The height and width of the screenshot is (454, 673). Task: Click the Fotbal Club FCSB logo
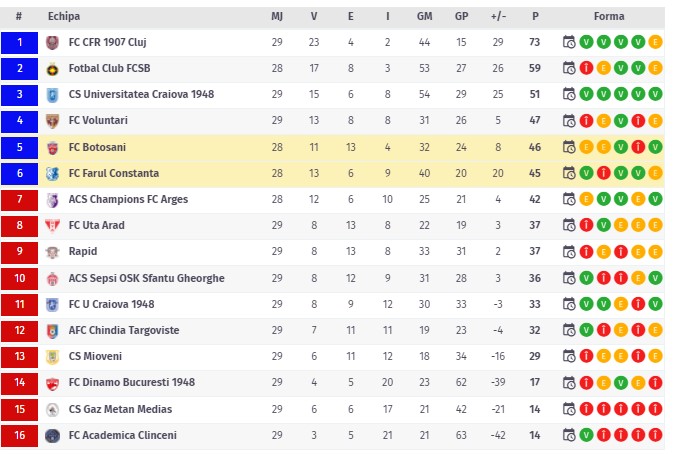tap(52, 69)
